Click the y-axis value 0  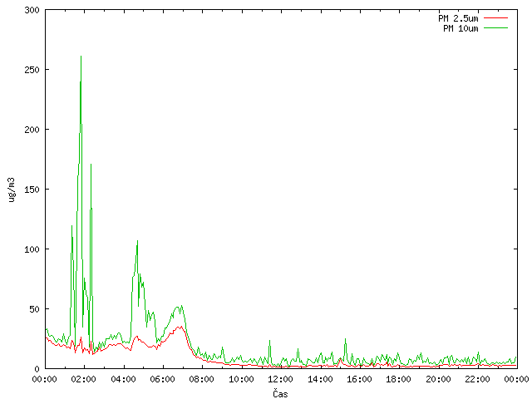[x=37, y=369]
